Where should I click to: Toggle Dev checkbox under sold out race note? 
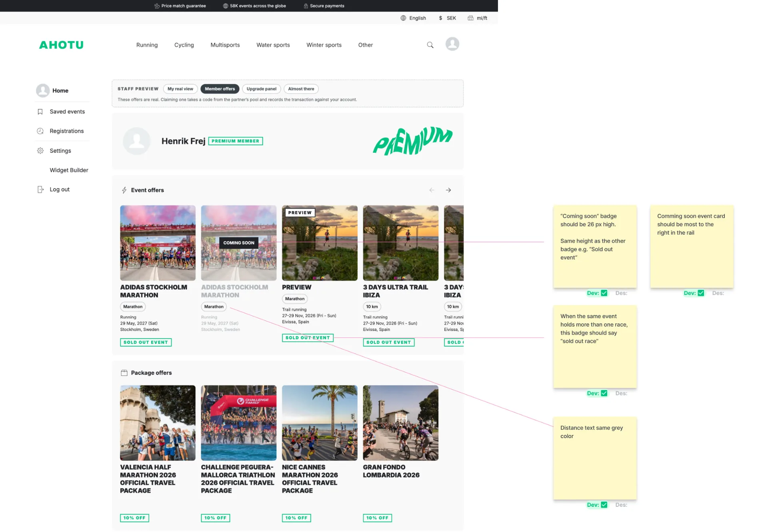pos(604,393)
